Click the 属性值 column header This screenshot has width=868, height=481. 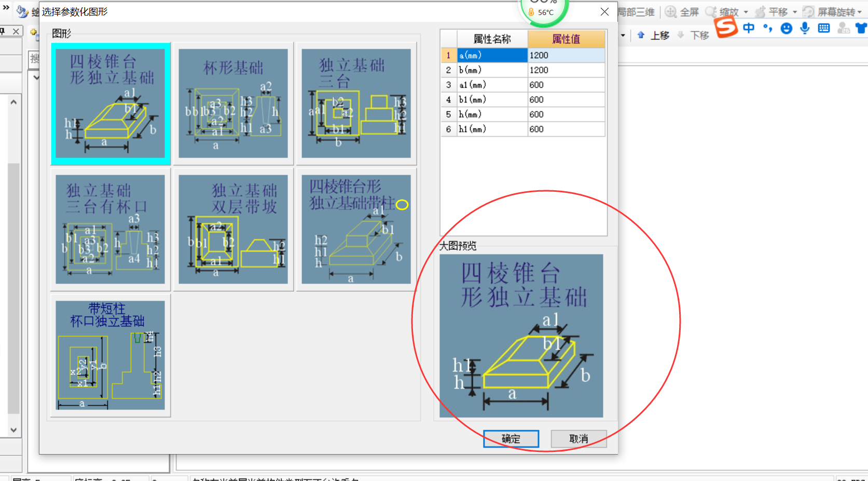click(566, 39)
